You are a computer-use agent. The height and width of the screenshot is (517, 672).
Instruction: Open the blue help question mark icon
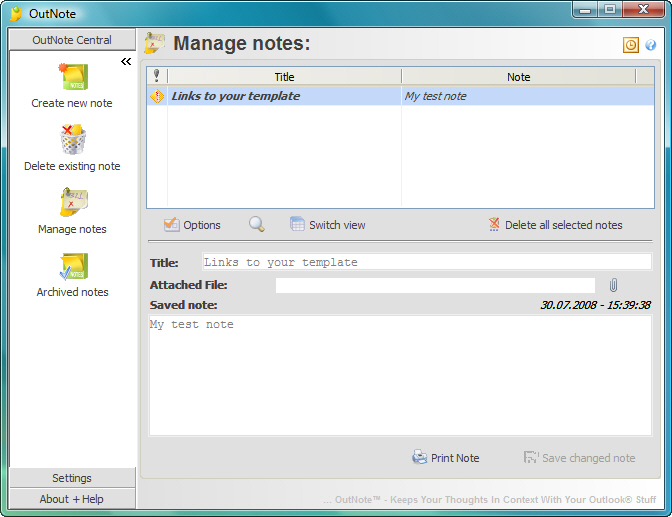coord(651,45)
